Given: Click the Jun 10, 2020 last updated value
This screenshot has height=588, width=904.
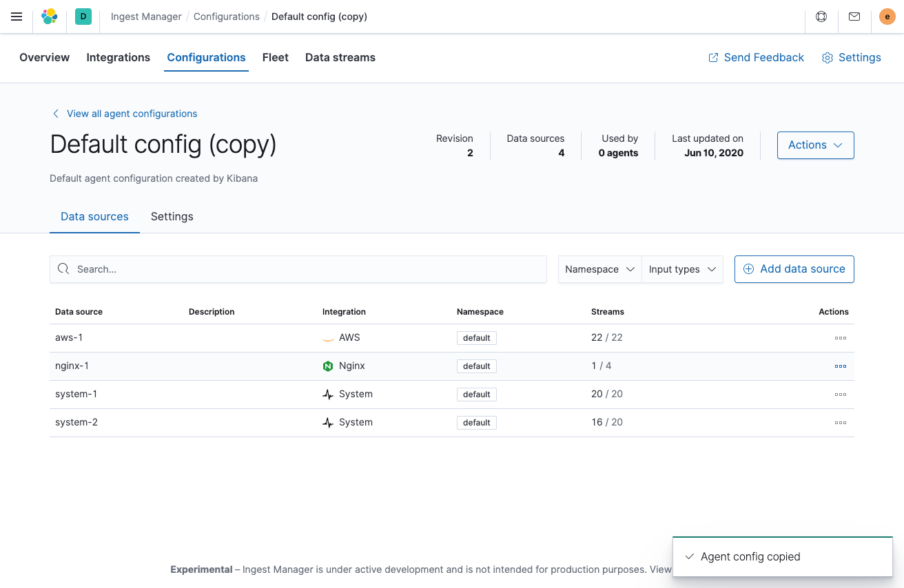Looking at the screenshot, I should [714, 153].
